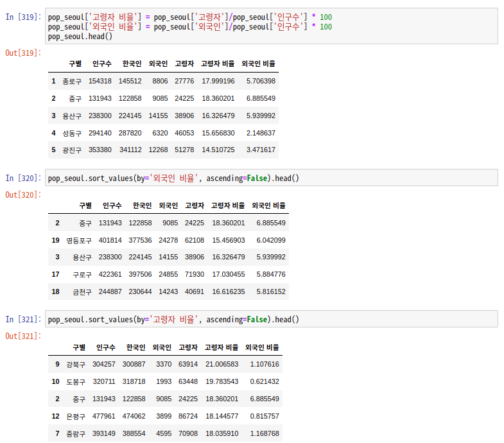The height and width of the screenshot is (443, 504).
Task: Click the foreigner ratio 0.621432
Action: pyautogui.click(x=265, y=381)
